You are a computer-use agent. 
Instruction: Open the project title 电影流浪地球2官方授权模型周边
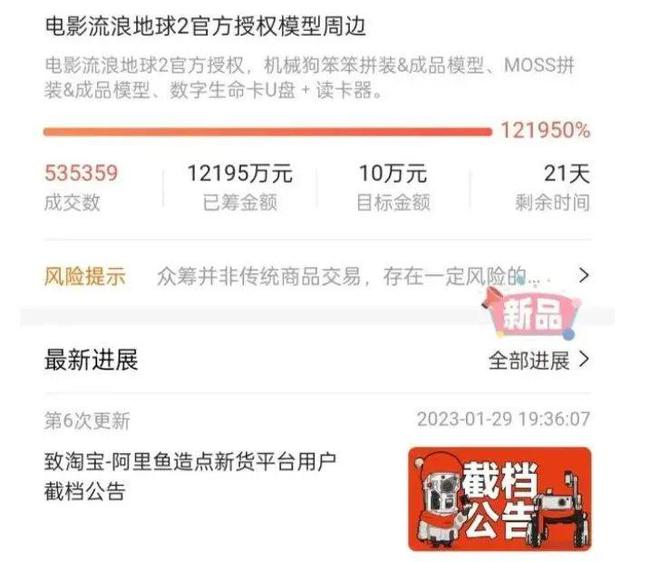click(x=205, y=27)
